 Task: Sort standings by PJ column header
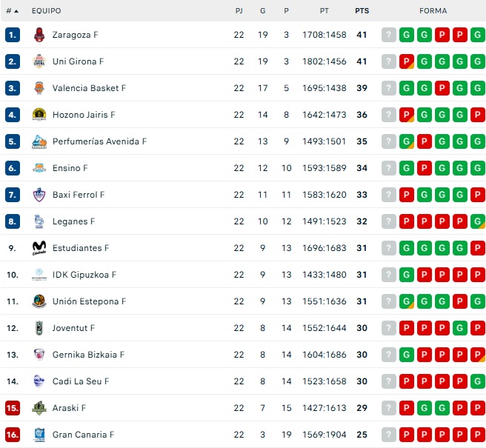point(239,11)
